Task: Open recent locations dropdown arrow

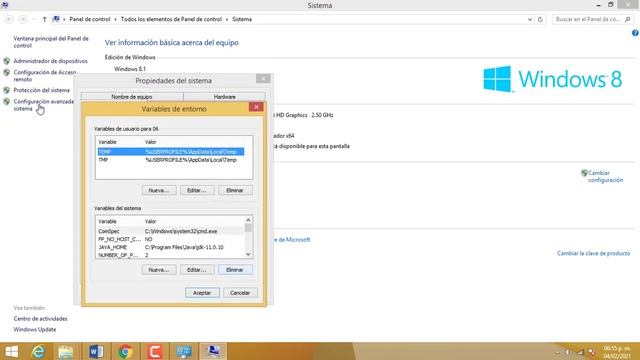Action: pos(34,19)
